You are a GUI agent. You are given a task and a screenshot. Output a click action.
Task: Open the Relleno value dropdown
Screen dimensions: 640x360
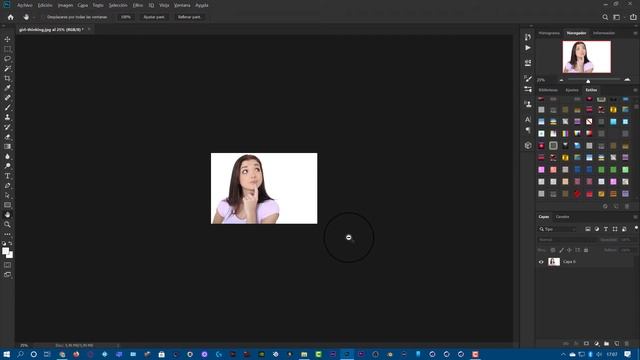coord(627,250)
